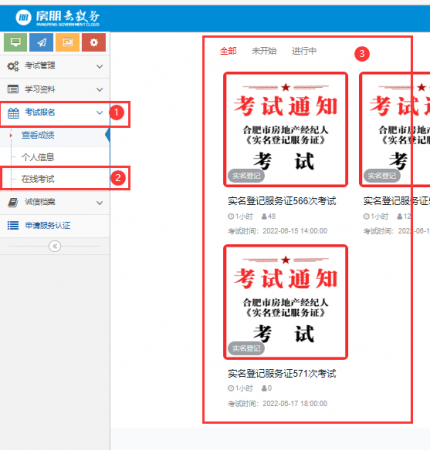The image size is (430, 450).
Task: Select 在线考试 submenu entry
Action: point(55,179)
